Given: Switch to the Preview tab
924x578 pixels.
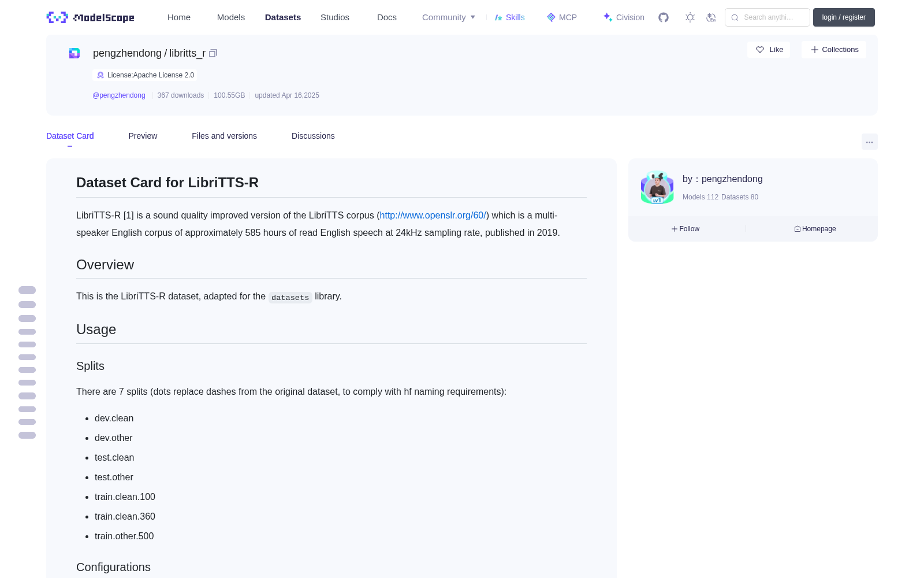Looking at the screenshot, I should tap(143, 136).
